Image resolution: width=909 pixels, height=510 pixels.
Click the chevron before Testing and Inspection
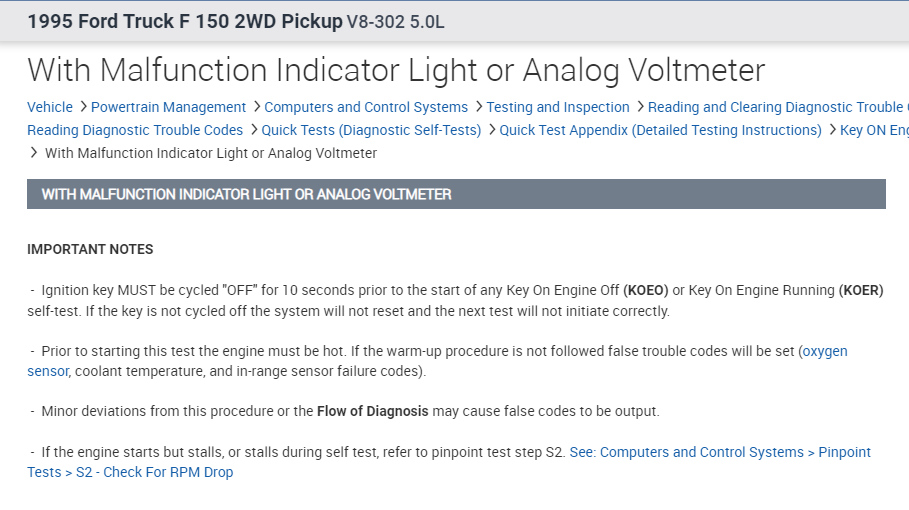pyautogui.click(x=478, y=107)
